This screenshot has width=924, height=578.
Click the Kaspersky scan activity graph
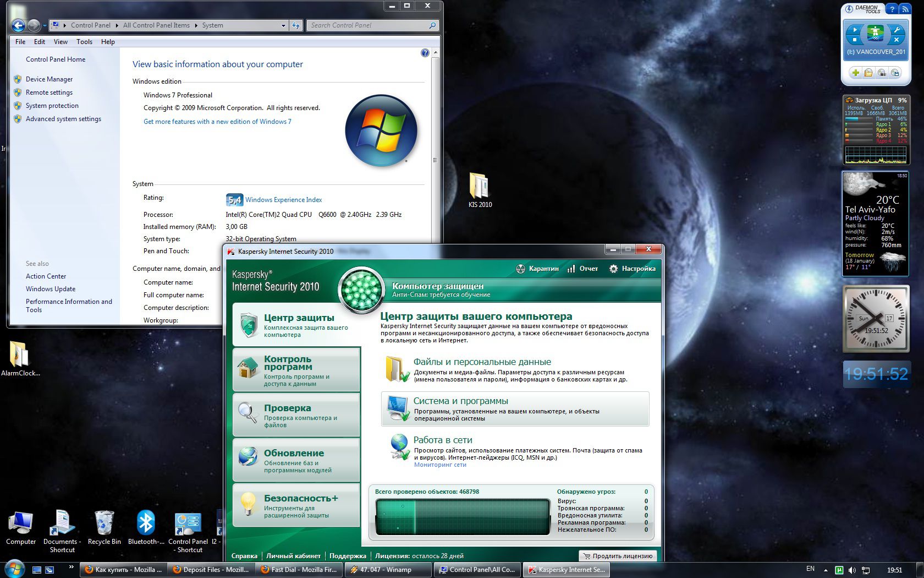click(463, 517)
